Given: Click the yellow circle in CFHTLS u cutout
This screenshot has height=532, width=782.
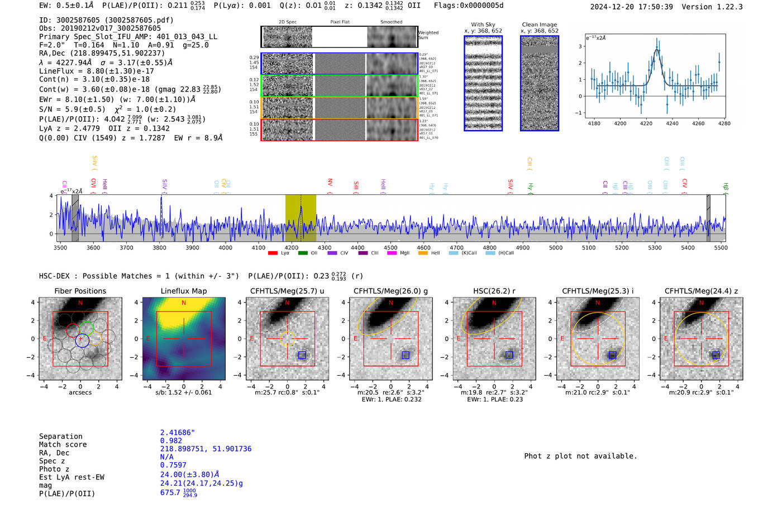Looking at the screenshot, I should (x=287, y=339).
